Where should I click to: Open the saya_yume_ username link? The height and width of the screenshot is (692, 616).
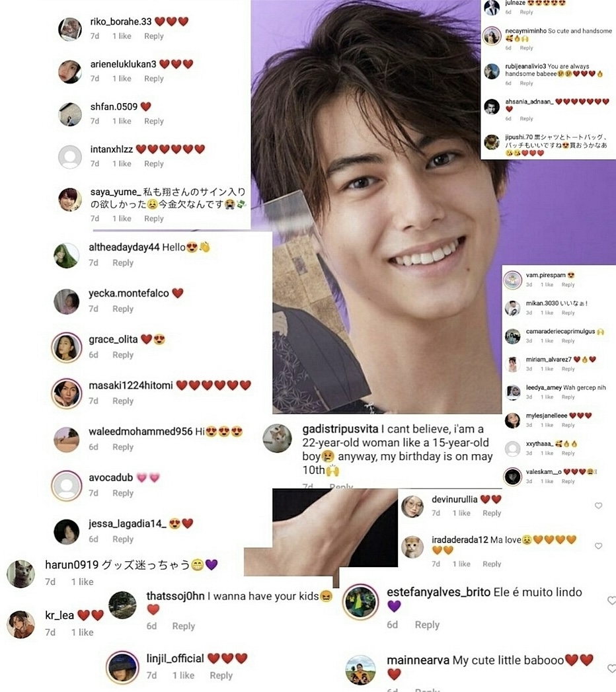click(116, 192)
